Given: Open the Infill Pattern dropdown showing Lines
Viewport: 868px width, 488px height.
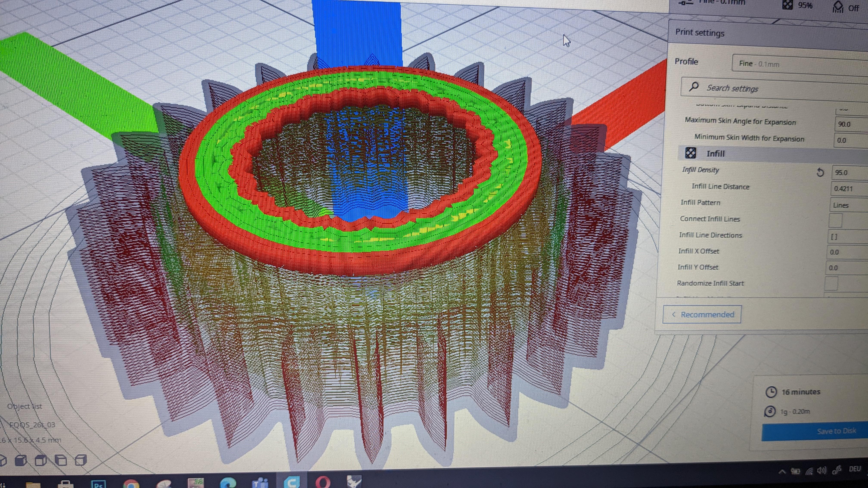Looking at the screenshot, I should click(848, 205).
